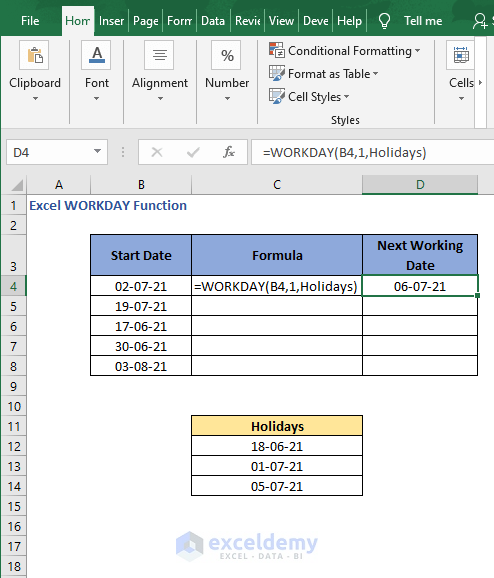Select column C header
494x578 pixels.
pyautogui.click(x=277, y=184)
